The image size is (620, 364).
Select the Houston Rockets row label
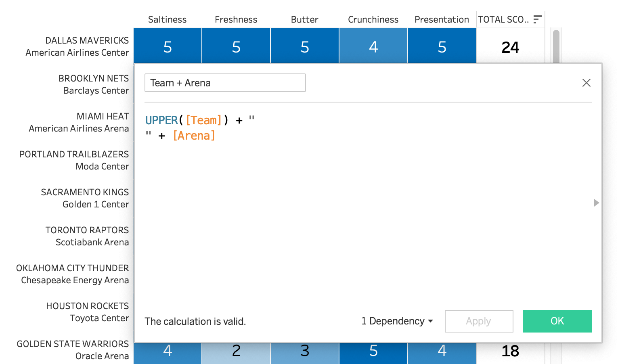88,312
